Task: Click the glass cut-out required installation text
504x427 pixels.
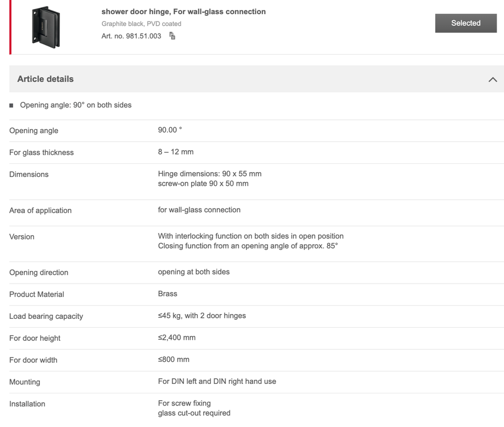Action: 194,413
